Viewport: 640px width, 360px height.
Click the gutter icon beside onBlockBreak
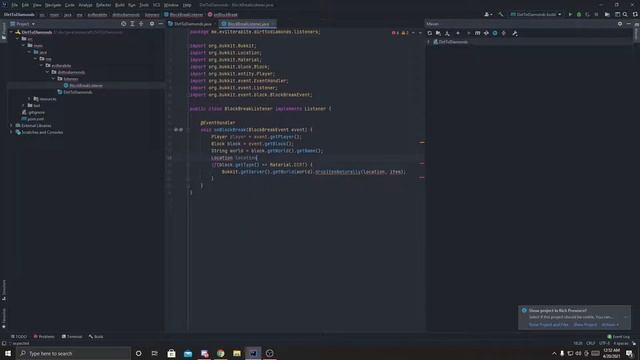click(178, 130)
